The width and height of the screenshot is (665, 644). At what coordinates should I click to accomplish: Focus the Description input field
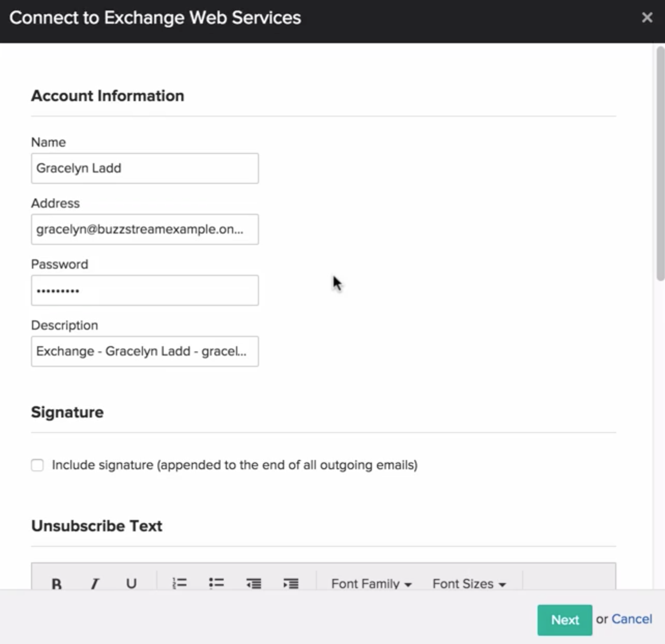[145, 352]
